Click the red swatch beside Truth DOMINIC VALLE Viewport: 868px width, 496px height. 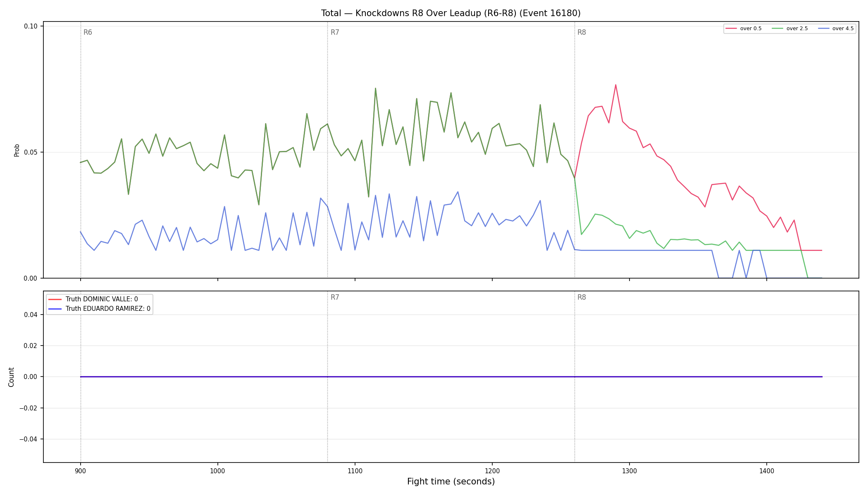(x=55, y=299)
